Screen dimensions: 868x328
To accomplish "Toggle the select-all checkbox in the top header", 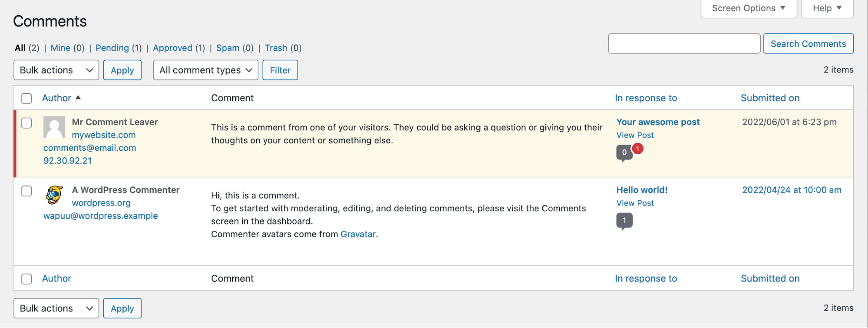I will [x=27, y=98].
